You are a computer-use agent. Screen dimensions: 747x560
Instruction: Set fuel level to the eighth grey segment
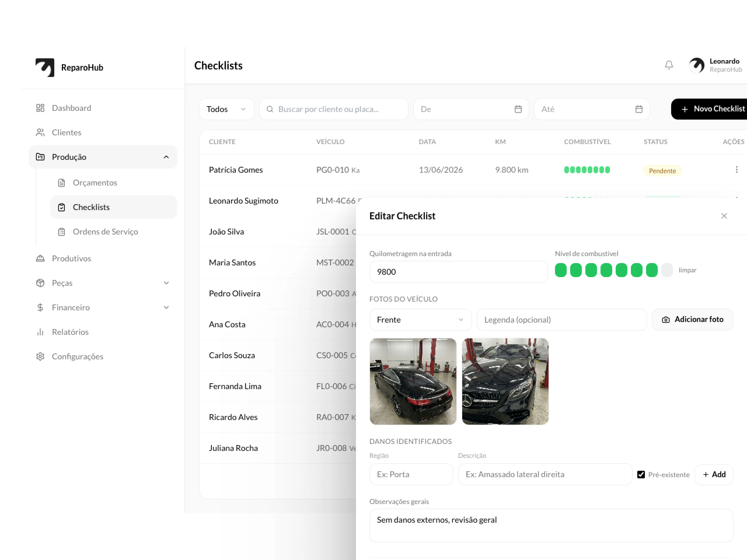point(667,270)
